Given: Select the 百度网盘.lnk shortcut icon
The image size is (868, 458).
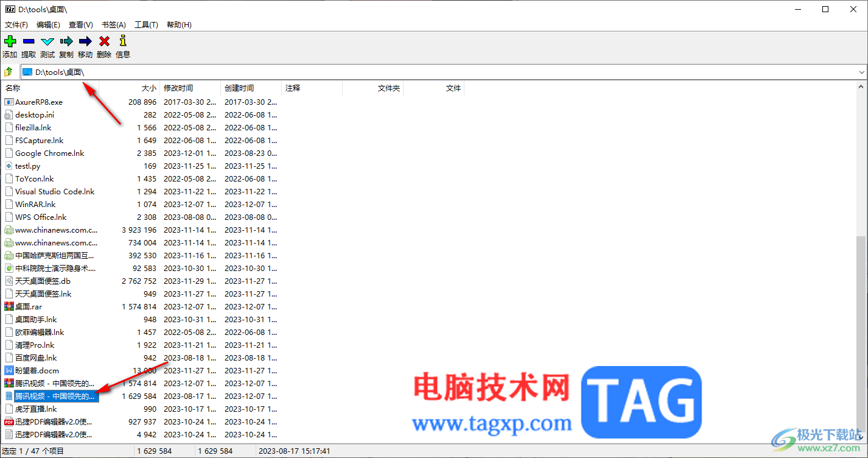Looking at the screenshot, I should coord(9,358).
